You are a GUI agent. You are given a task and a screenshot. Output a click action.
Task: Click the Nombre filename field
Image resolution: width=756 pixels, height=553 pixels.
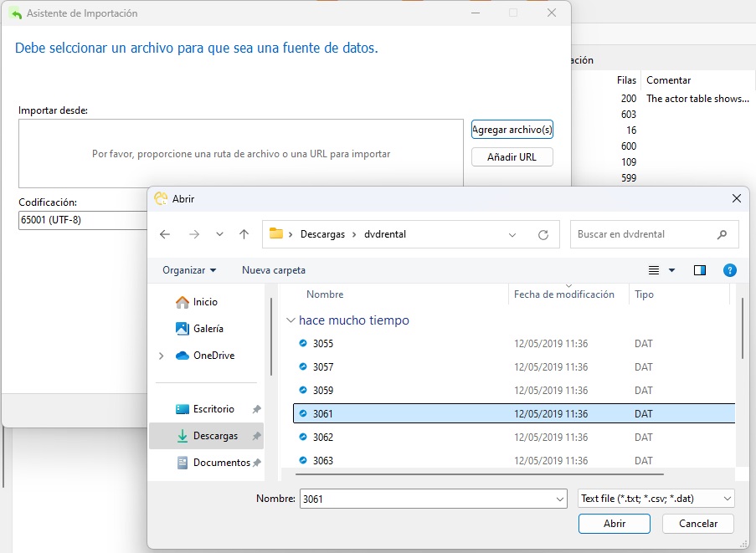tap(428, 499)
